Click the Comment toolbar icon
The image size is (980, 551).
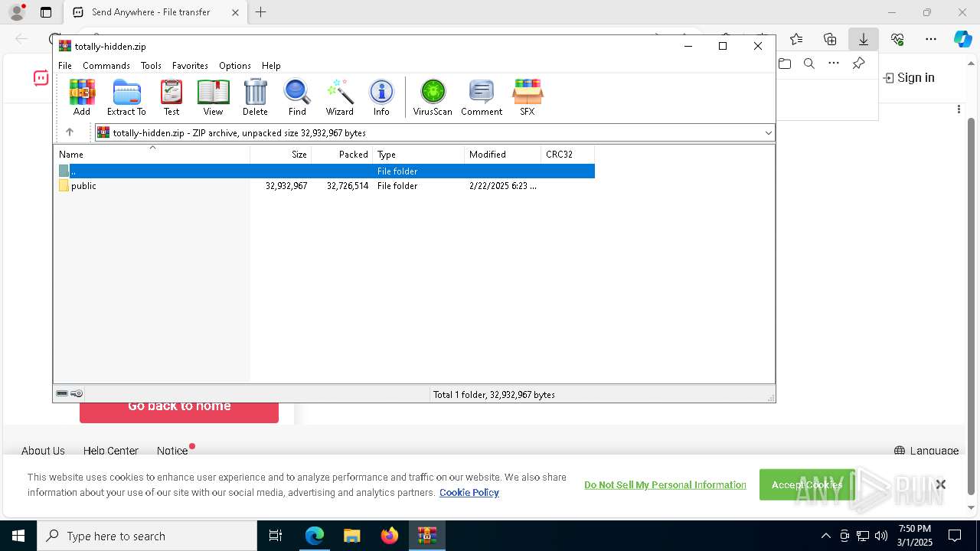[x=482, y=97]
